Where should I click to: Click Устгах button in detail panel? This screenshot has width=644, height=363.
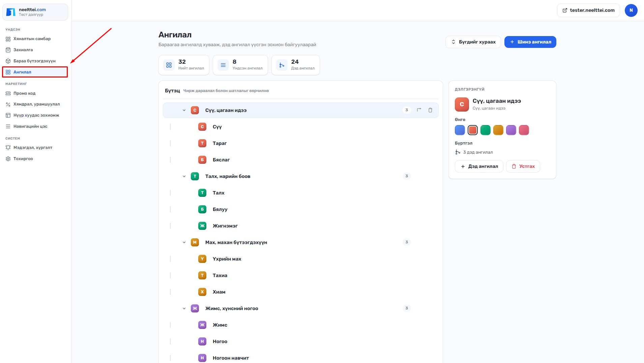click(523, 167)
